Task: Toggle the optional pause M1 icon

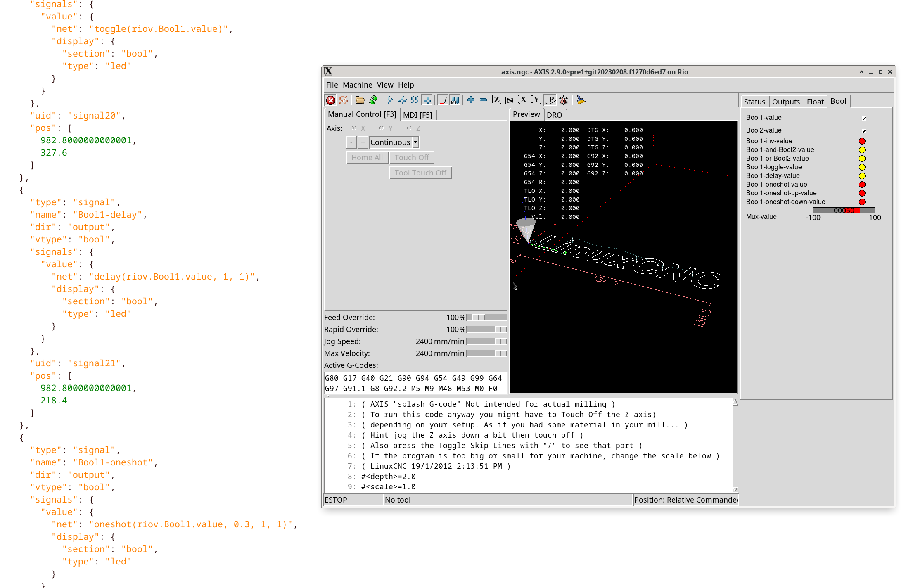Action: [x=455, y=100]
